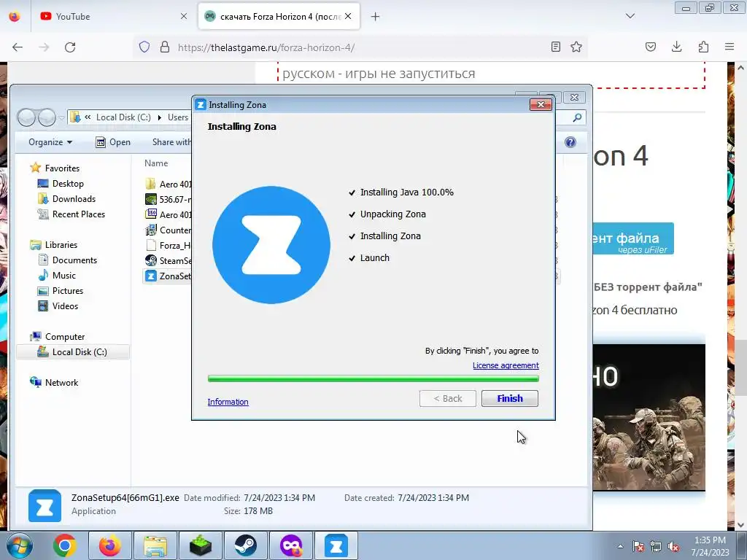Close the YouTube tab

tap(183, 16)
